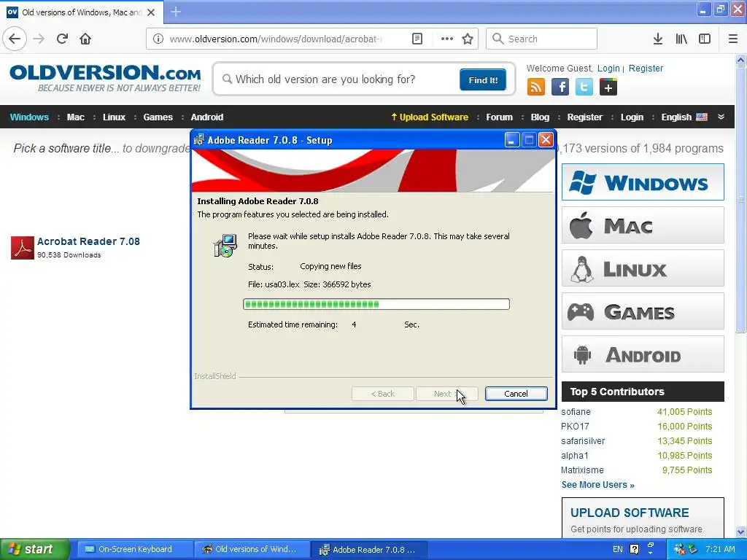Open Firefox hamburger menu
This screenshot has width=747, height=560.
tap(733, 39)
